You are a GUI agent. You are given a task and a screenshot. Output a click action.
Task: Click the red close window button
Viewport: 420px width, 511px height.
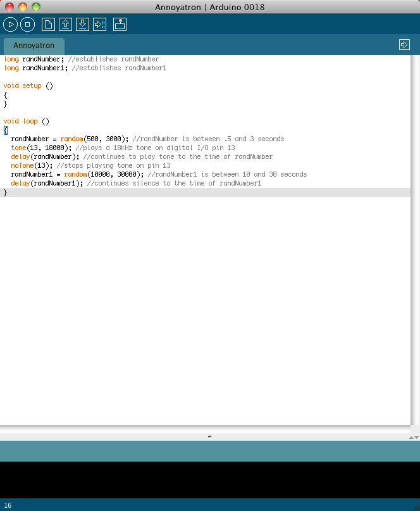coord(9,7)
